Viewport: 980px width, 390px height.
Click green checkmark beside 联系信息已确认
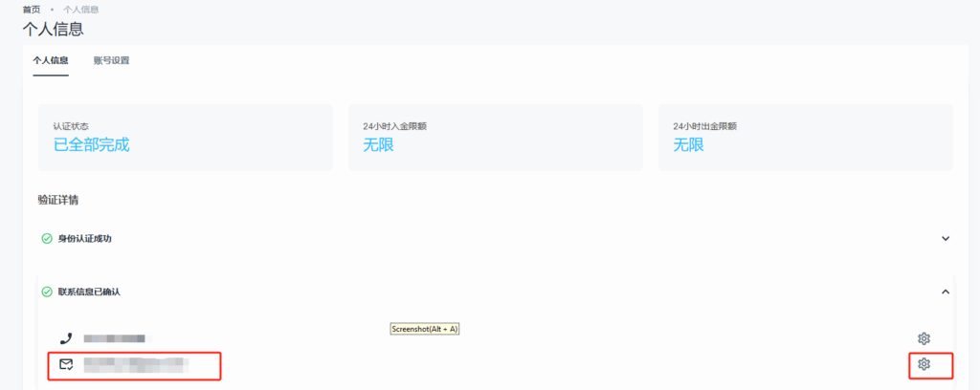47,292
